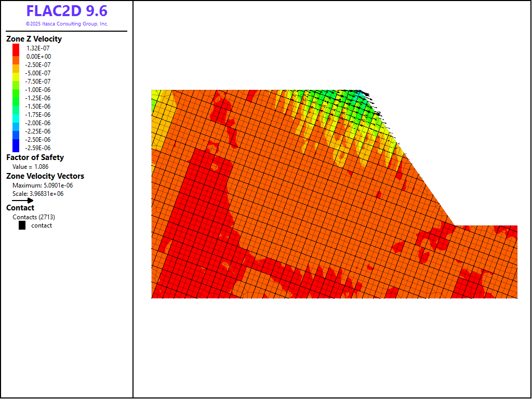The image size is (532, 399).
Task: Click the -1.75E-06 legend value label
Action: [38, 114]
